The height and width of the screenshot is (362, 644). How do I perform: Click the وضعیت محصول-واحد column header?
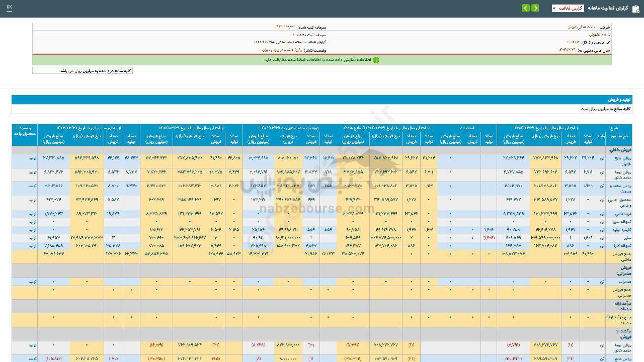tap(24, 132)
